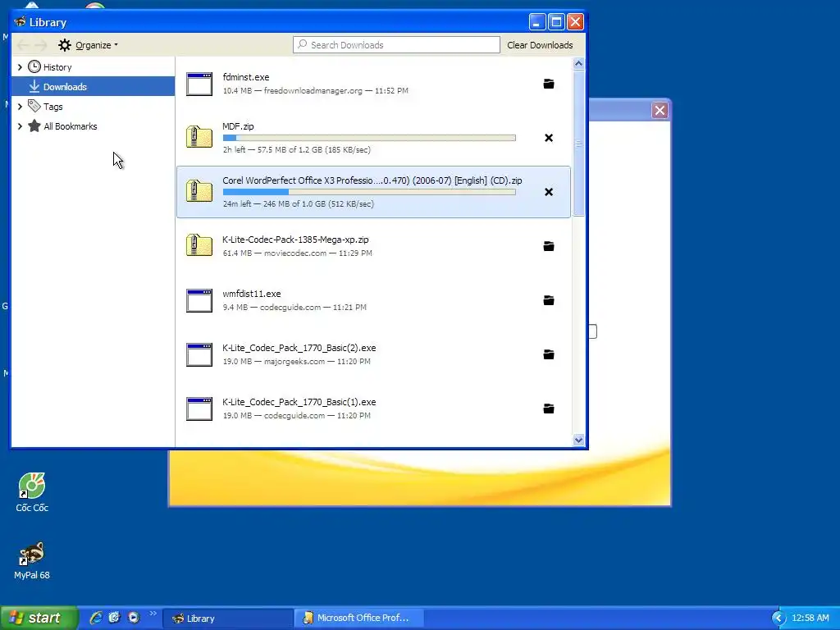Image resolution: width=840 pixels, height=630 pixels.
Task: Click the K-Lite Basic(2) exe icon
Action: click(x=199, y=354)
